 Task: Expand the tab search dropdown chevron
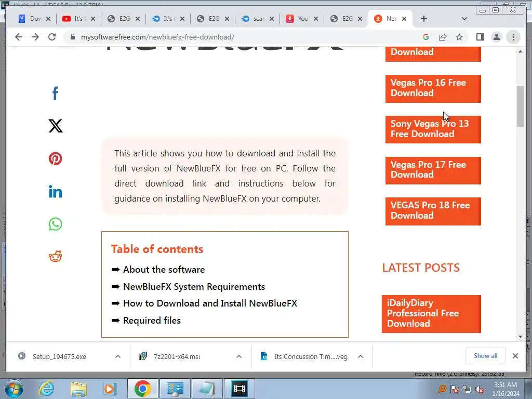[464, 19]
